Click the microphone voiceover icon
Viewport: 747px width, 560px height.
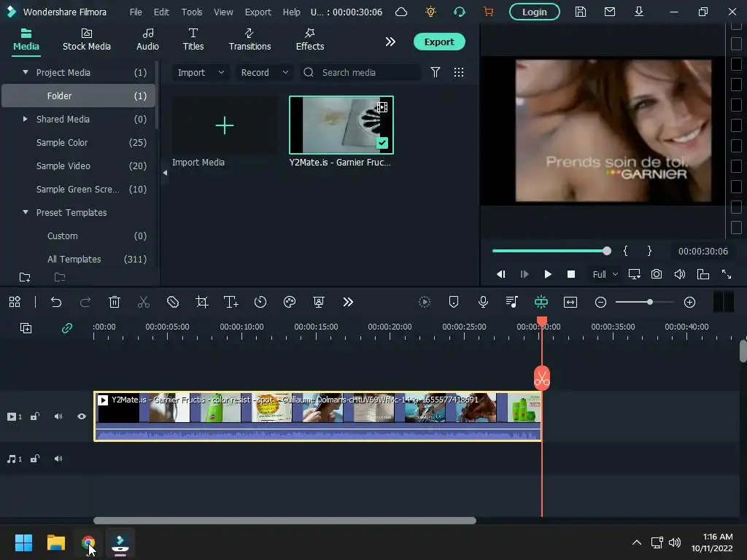coord(483,302)
